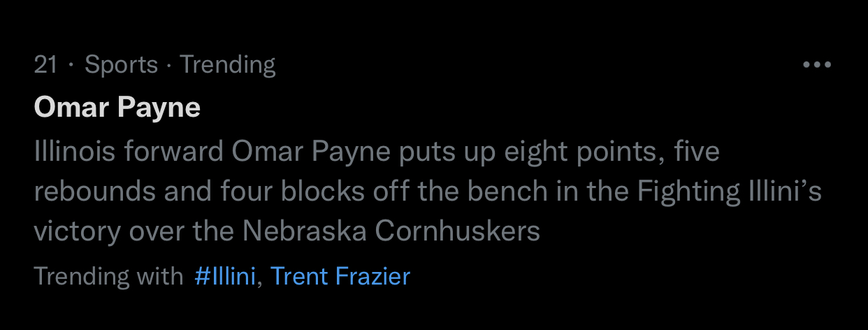
Task: Click the comma between #Illini and Trent Frazier
Action: (259, 281)
